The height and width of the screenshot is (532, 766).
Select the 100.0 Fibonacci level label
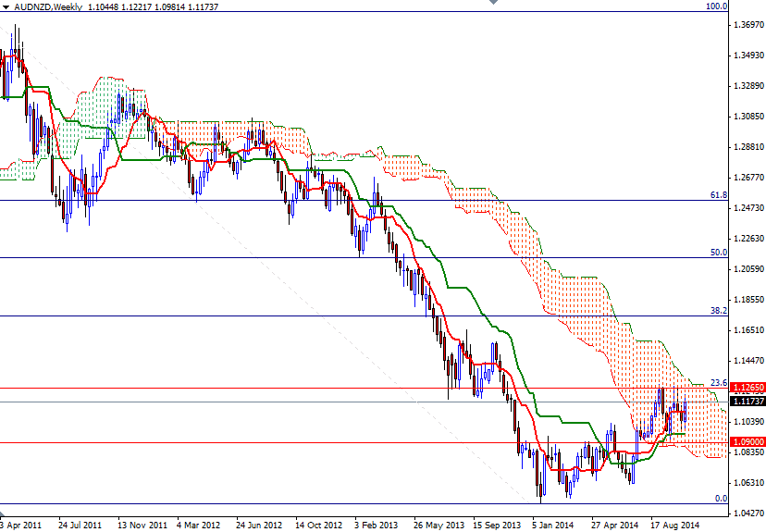[x=717, y=6]
